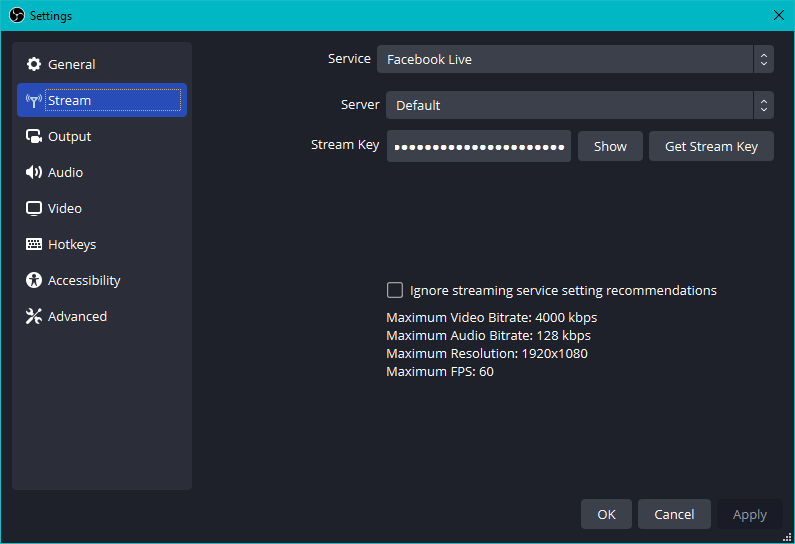
Task: Confirm settings with the OK button
Action: (x=606, y=514)
